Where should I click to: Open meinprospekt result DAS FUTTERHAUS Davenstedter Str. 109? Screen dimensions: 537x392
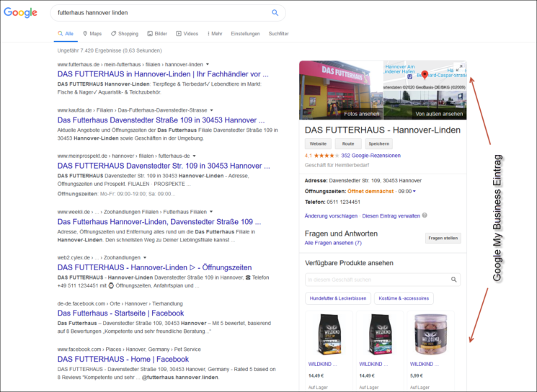point(164,166)
